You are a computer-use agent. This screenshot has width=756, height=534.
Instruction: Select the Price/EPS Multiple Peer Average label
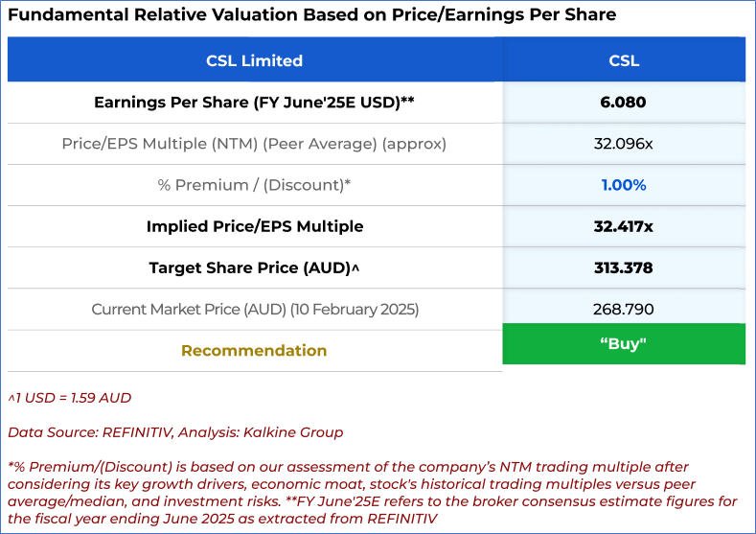click(254, 144)
